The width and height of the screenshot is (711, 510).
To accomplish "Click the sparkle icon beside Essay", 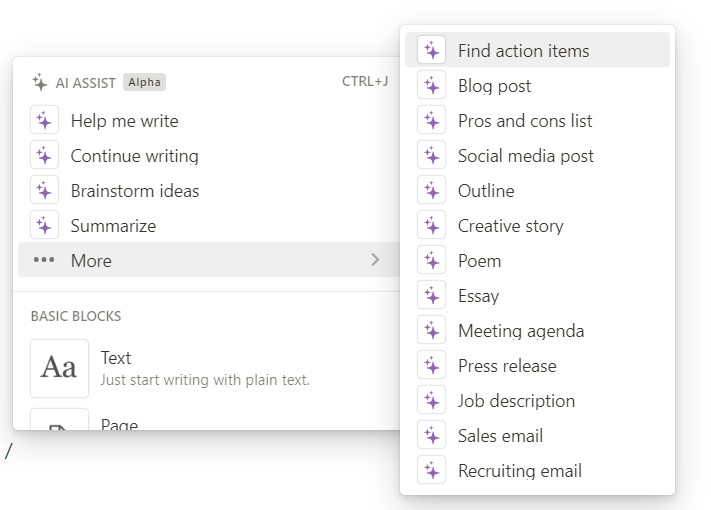I will point(431,295).
